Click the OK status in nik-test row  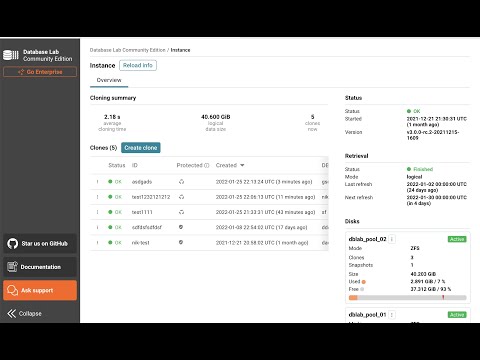point(118,243)
